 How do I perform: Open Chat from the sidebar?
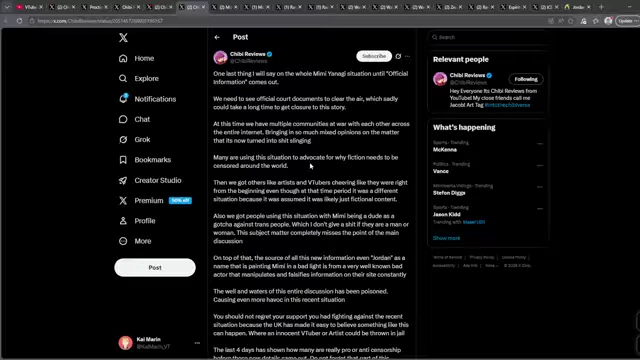point(134,119)
